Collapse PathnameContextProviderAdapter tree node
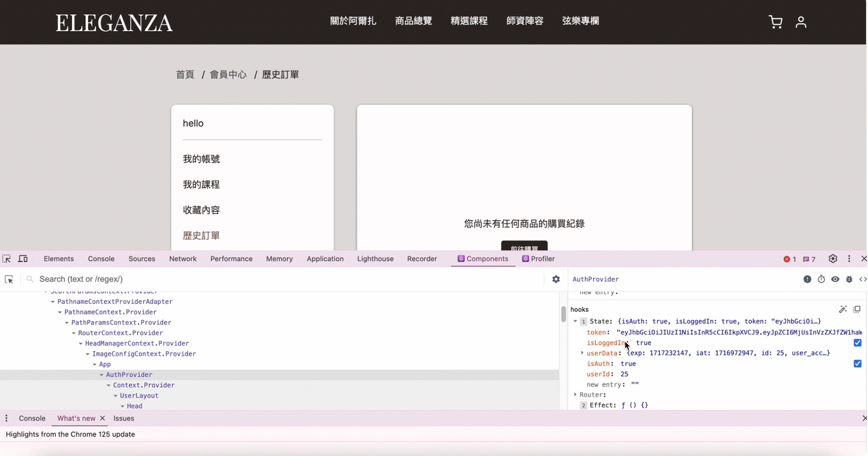868x456 pixels. point(53,302)
